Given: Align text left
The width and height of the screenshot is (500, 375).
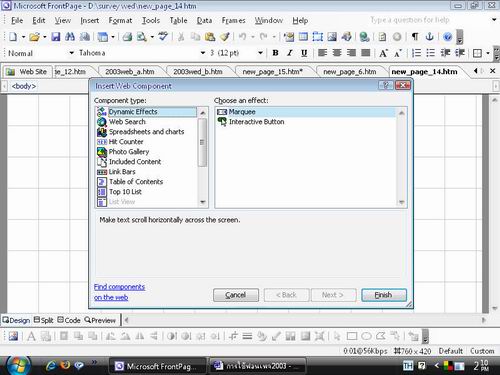Looking at the screenshot, I should click(322, 53).
